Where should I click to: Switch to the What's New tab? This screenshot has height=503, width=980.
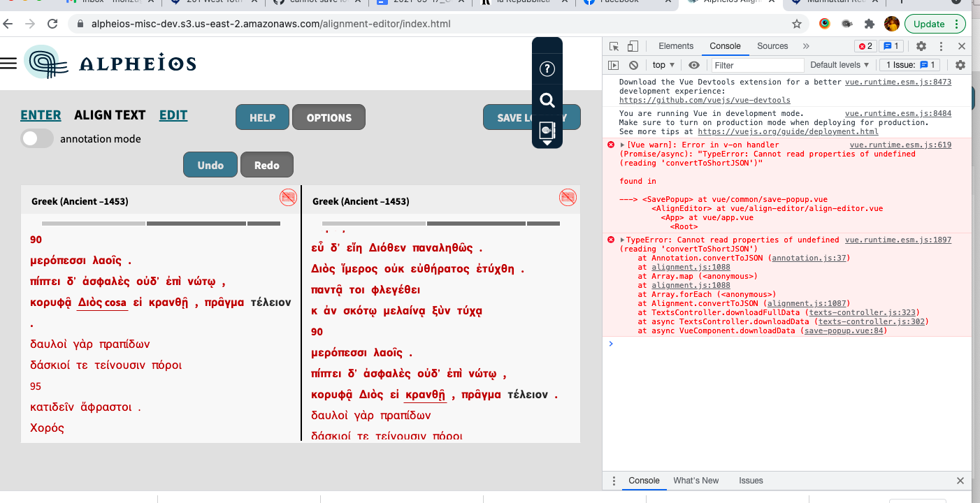click(x=696, y=481)
